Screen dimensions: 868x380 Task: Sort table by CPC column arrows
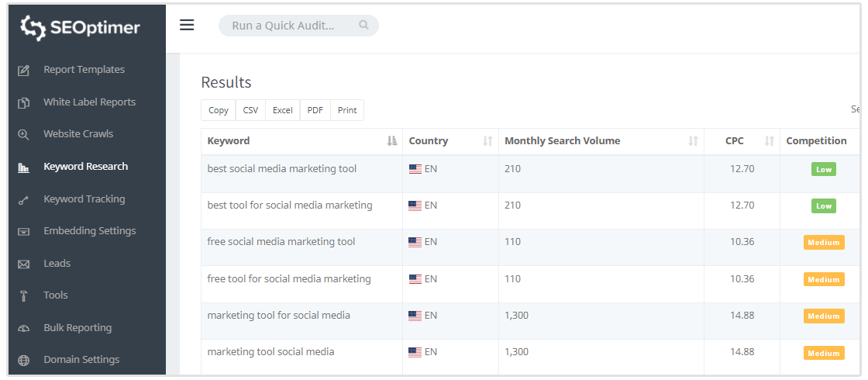point(769,141)
